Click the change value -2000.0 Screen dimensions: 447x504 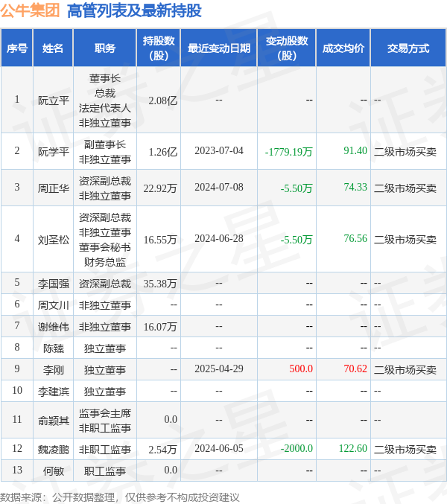[297, 448]
